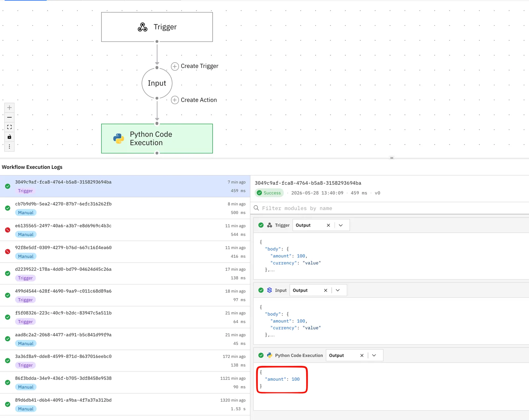
Task: Expand the Input module Output dropdown
Action: coord(338,290)
